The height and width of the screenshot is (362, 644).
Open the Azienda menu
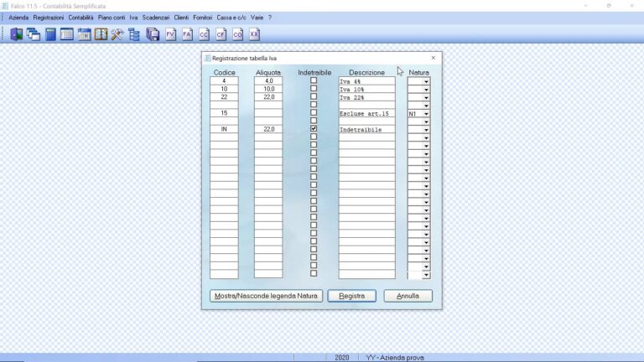tap(18, 18)
